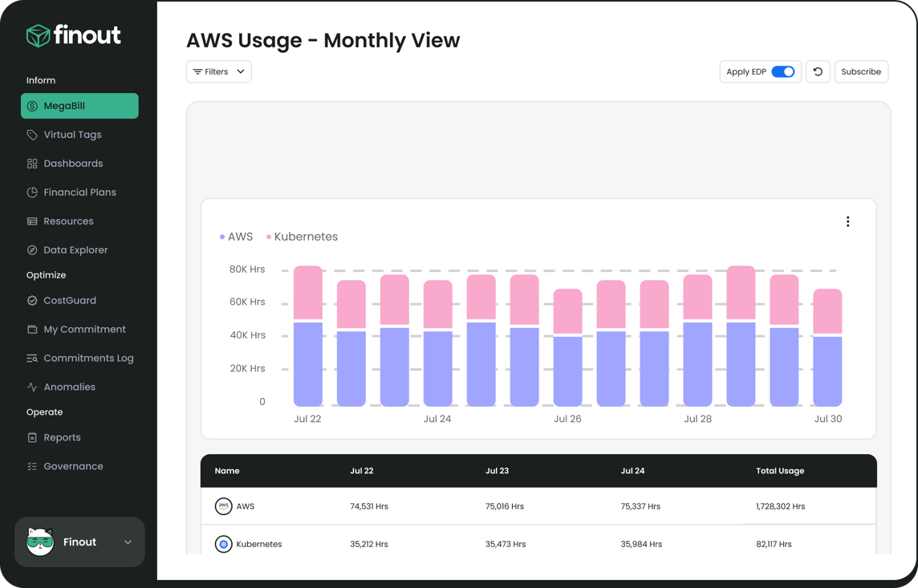
Task: Click the Total Usage column header
Action: tap(780, 471)
